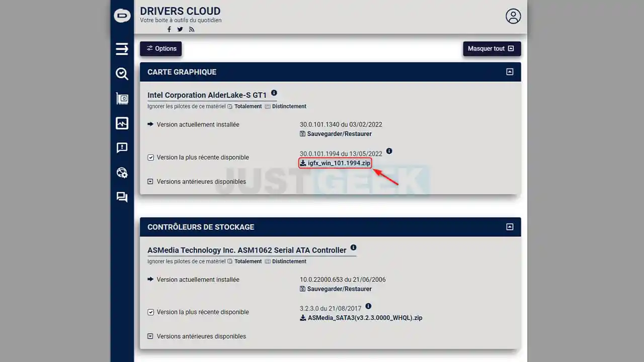Toggle latest version checkbox for ASMedia controller
This screenshot has width=644, height=362.
(150, 312)
